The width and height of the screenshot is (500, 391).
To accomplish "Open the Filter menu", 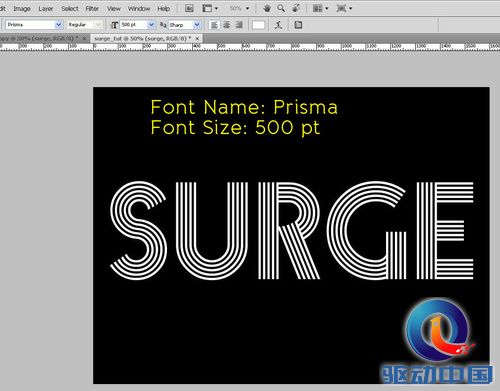I will pos(92,9).
